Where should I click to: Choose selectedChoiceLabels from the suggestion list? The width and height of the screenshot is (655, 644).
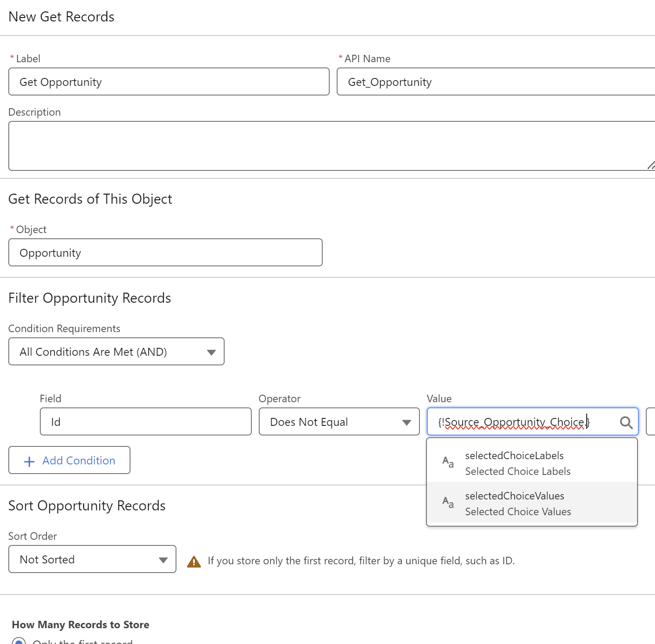(532, 463)
